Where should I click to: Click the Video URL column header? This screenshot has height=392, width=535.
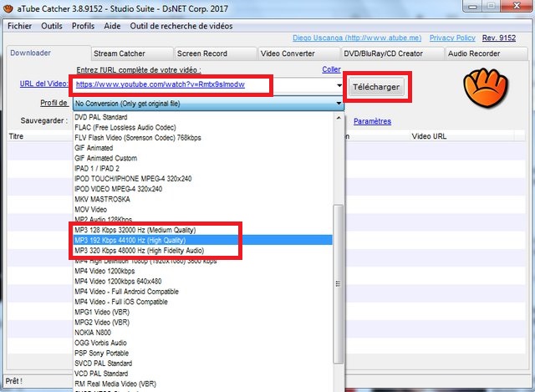(461, 136)
